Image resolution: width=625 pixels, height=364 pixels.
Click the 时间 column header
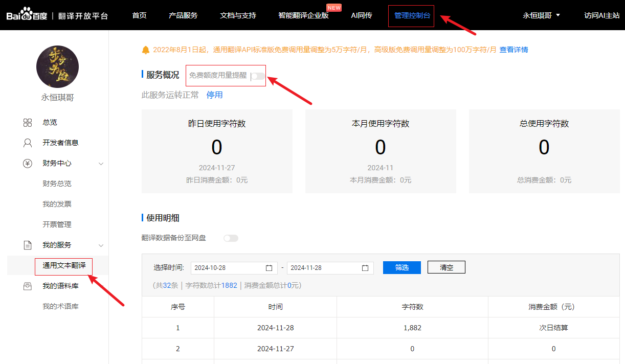tap(275, 307)
